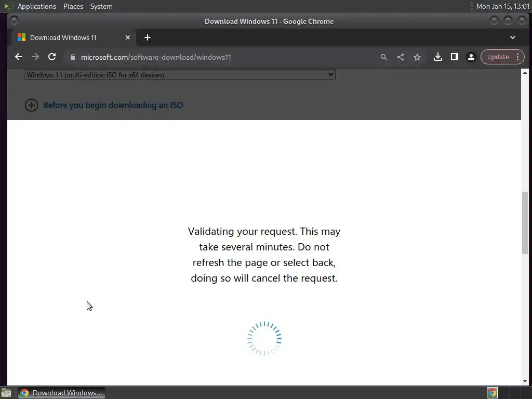Reload the Download Windows 11 page

52,57
